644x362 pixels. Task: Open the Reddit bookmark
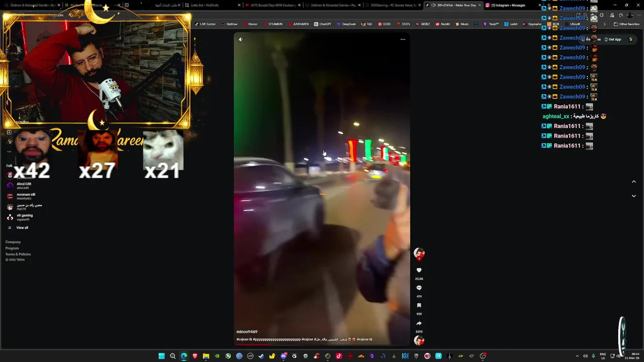point(443,24)
